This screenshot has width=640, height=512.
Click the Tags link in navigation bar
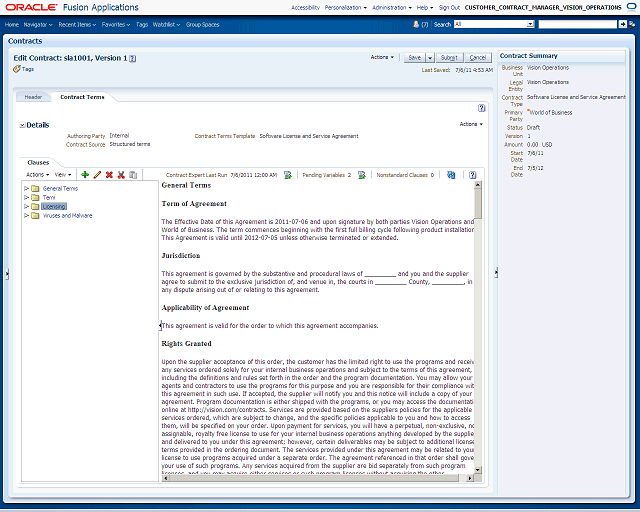coord(142,24)
